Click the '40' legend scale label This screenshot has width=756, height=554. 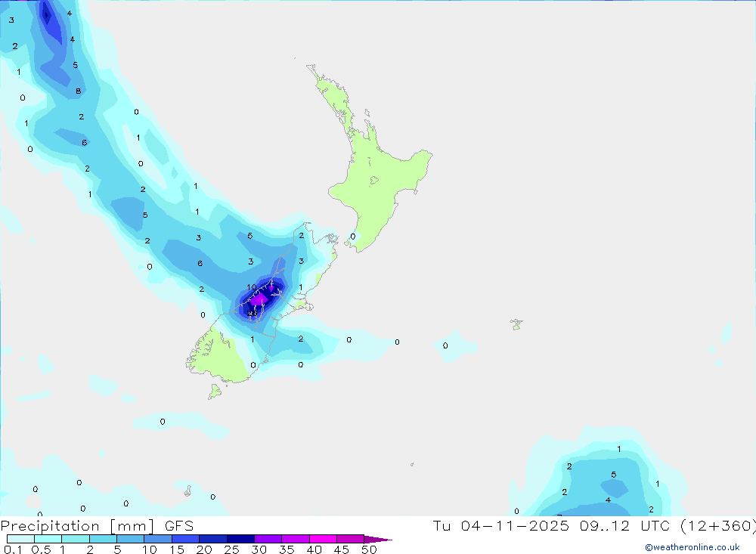tap(314, 549)
